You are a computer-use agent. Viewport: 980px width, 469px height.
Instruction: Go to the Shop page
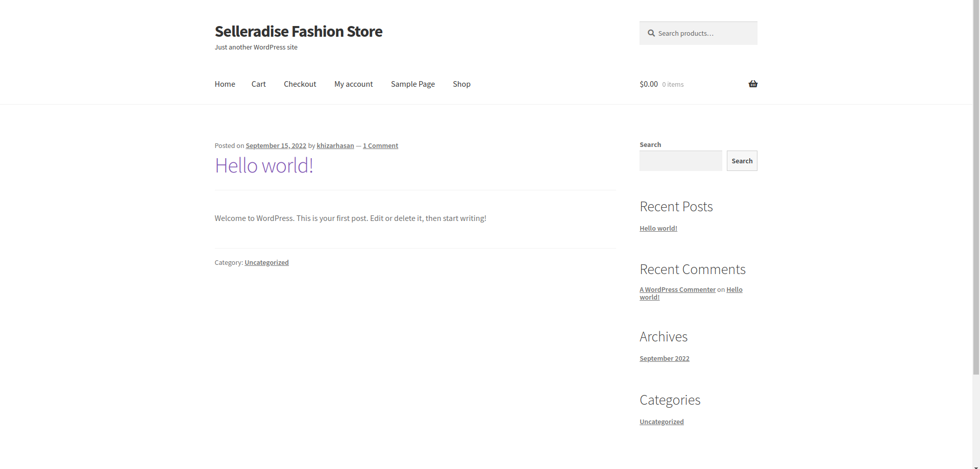pyautogui.click(x=461, y=84)
